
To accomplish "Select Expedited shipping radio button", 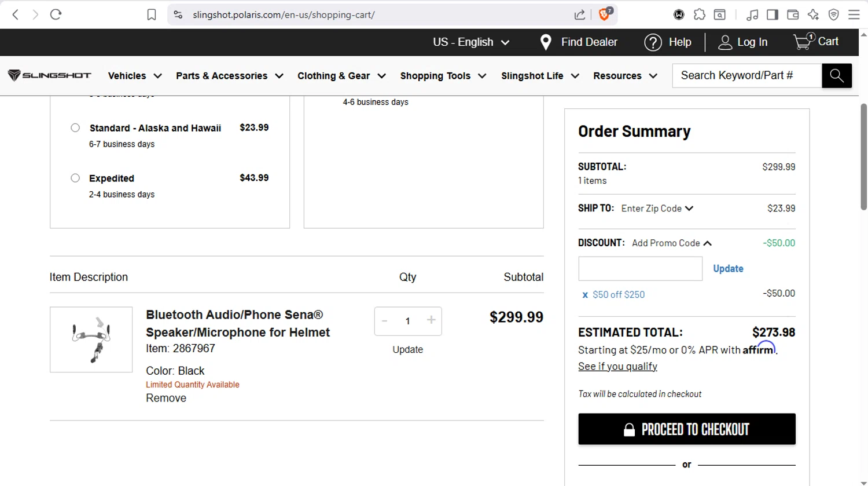I will (x=75, y=178).
